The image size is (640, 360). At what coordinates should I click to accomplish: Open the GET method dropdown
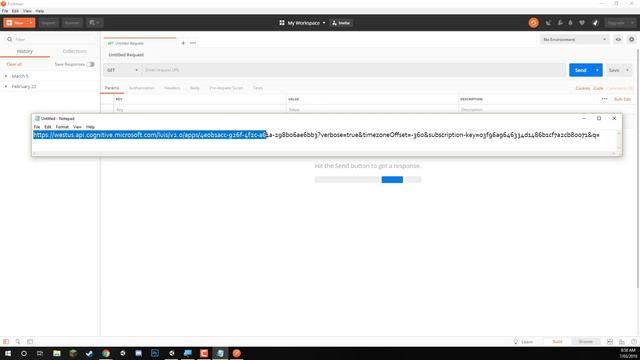pyautogui.click(x=122, y=70)
